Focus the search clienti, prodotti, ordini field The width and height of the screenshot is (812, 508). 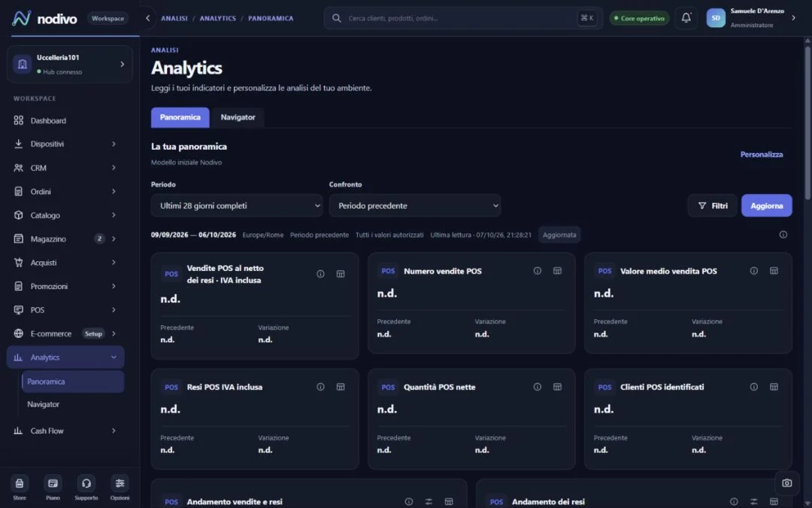[x=463, y=18]
